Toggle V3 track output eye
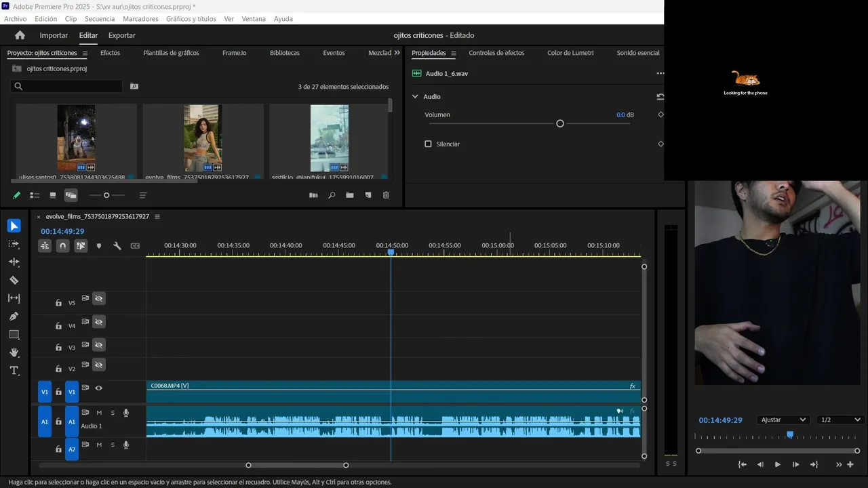Screen dimensions: 868x488 point(98,346)
